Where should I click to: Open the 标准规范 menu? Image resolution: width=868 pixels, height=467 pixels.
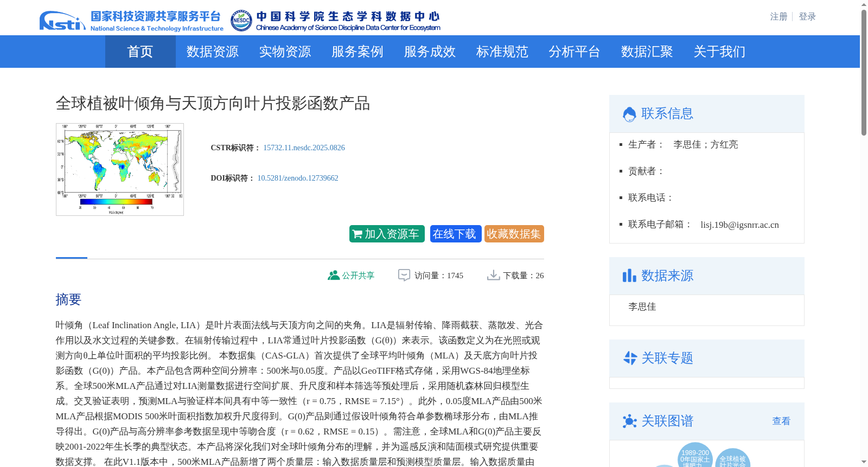(x=502, y=52)
